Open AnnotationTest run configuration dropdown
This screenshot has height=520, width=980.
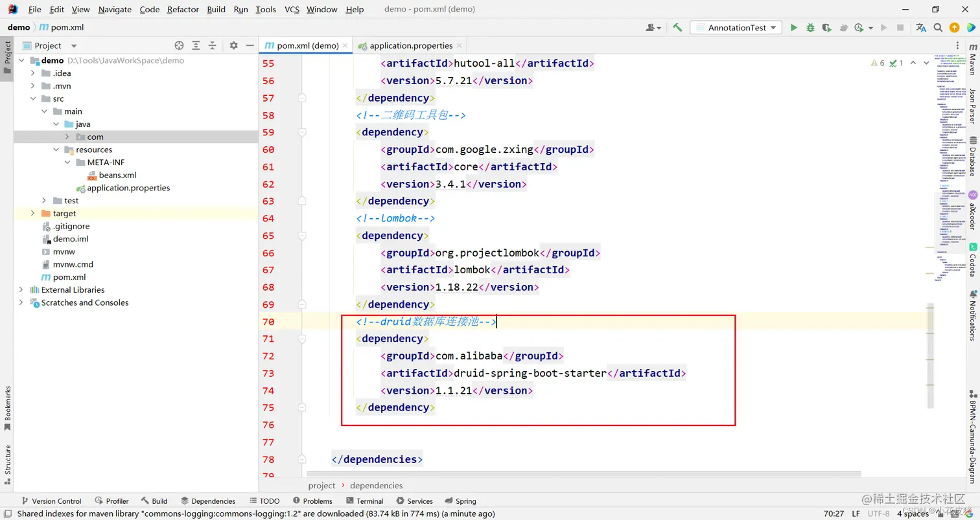point(736,28)
